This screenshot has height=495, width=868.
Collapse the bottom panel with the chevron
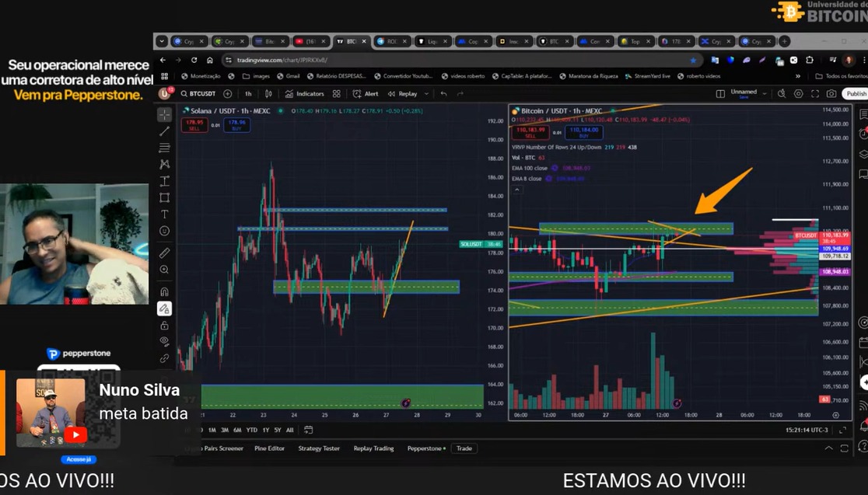(x=828, y=448)
